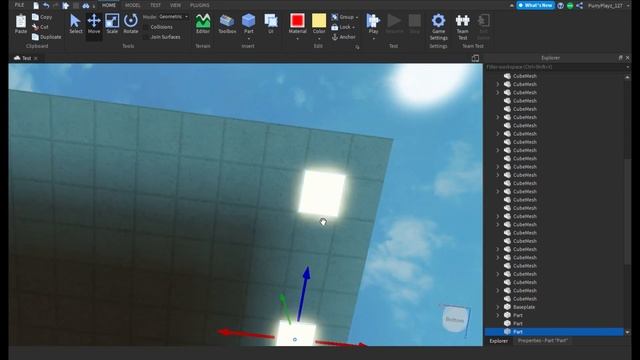Switch to the MODEL ribbon tab
The height and width of the screenshot is (360, 640).
(x=133, y=5)
